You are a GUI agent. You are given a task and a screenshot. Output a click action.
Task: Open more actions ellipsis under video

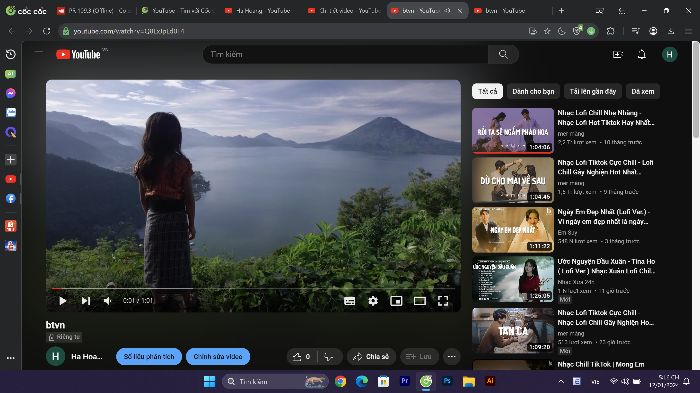(451, 356)
